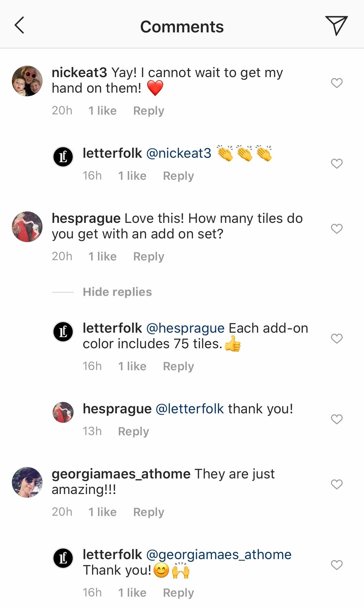Collapse thread with Hide replies
Image resolution: width=364 pixels, height=609 pixels.
117,292
